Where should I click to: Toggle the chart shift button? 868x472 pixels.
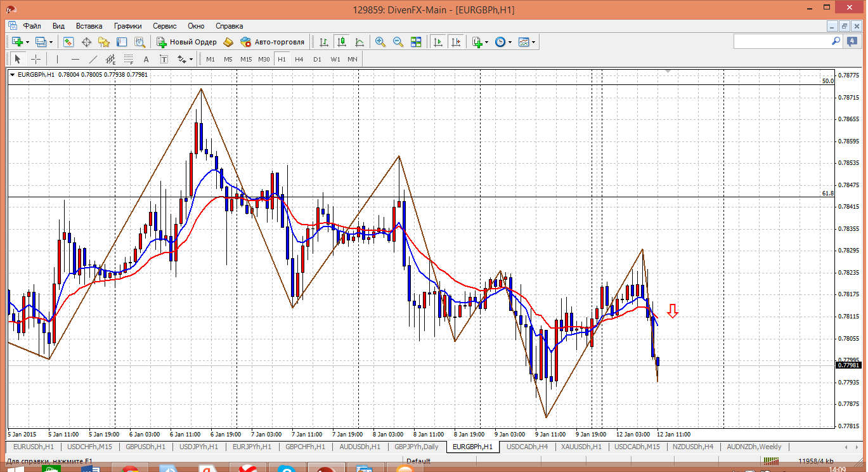pyautogui.click(x=455, y=42)
